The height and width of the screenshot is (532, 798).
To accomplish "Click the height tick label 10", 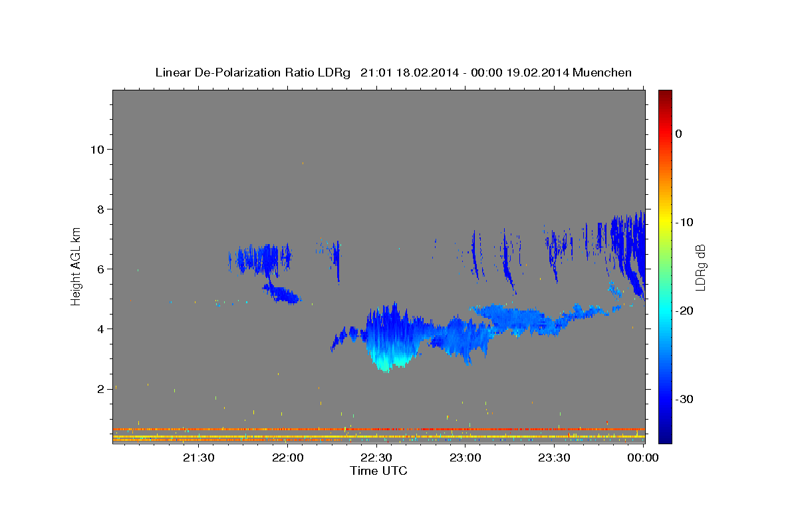I will point(96,149).
